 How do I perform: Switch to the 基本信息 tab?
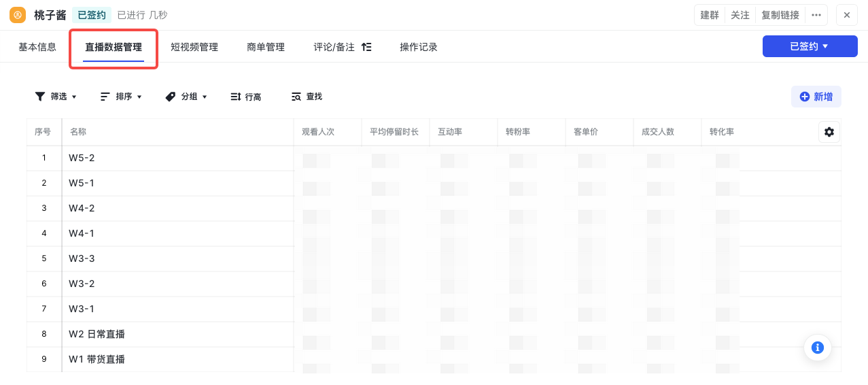coord(37,47)
